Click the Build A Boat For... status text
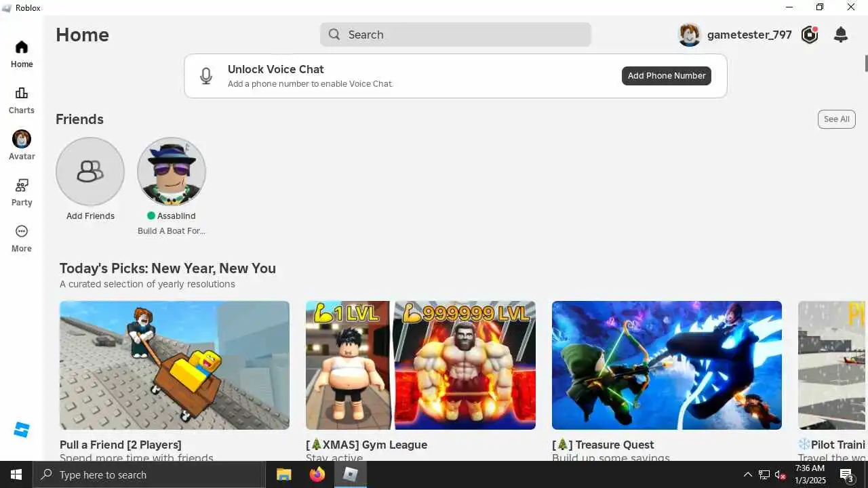The width and height of the screenshot is (868, 488). pos(172,231)
